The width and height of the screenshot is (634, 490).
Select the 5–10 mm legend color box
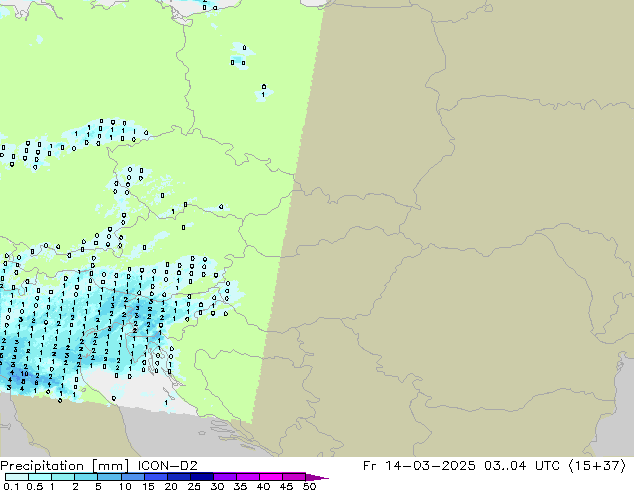click(x=109, y=477)
